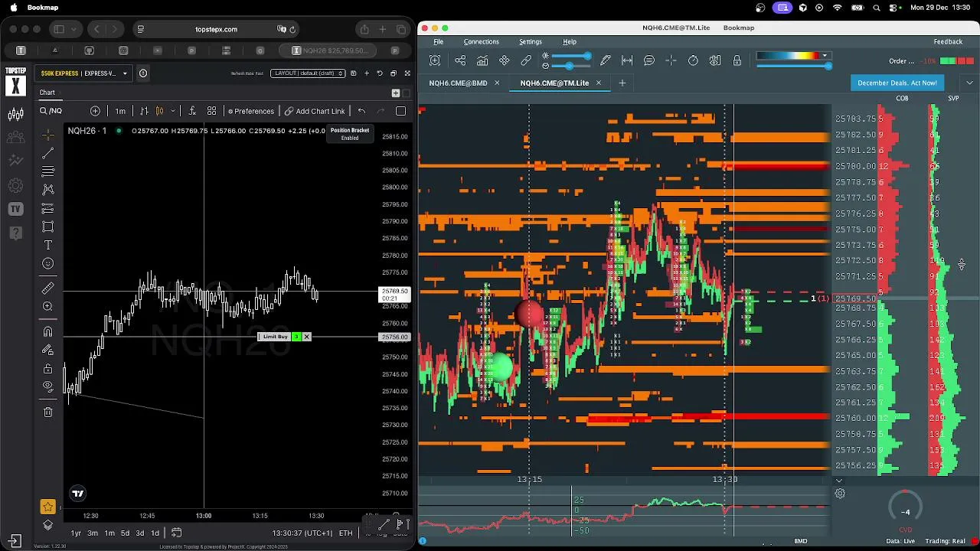Select the crosshair cursor tool in the chart sidebar
Screen dimensions: 980x551
(47, 135)
